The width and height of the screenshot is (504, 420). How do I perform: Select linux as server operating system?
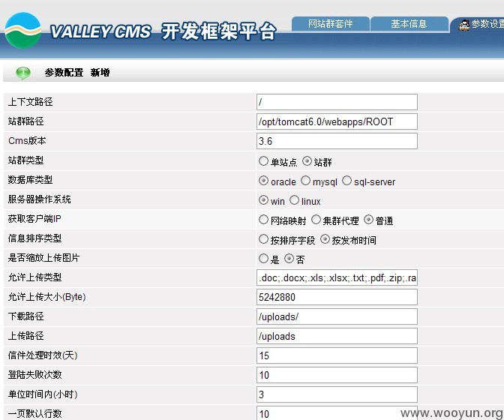294,200
